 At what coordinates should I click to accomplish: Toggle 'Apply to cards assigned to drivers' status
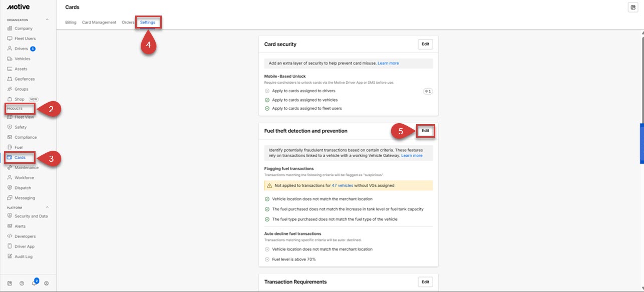point(267,91)
